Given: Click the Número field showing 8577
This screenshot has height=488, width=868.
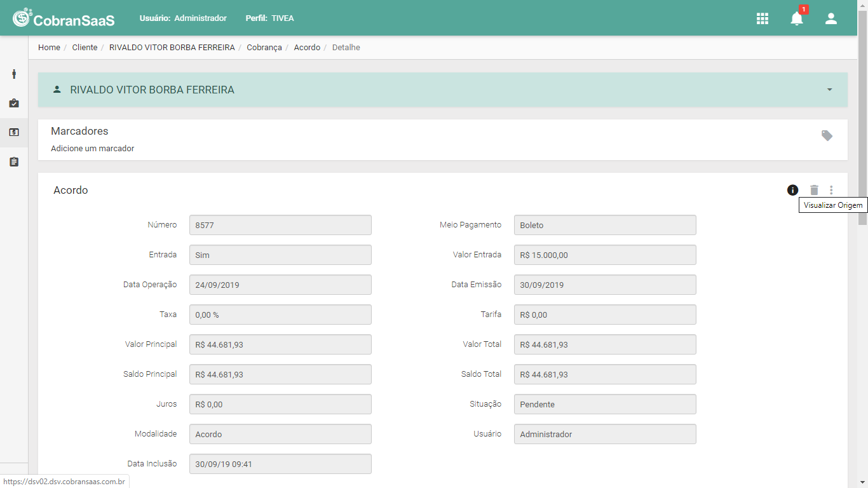Looking at the screenshot, I should pyautogui.click(x=280, y=225).
